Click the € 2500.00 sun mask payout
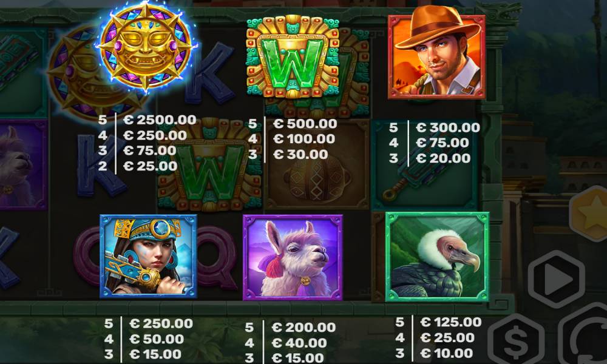Image resolution: width=607 pixels, height=364 pixels. (160, 120)
